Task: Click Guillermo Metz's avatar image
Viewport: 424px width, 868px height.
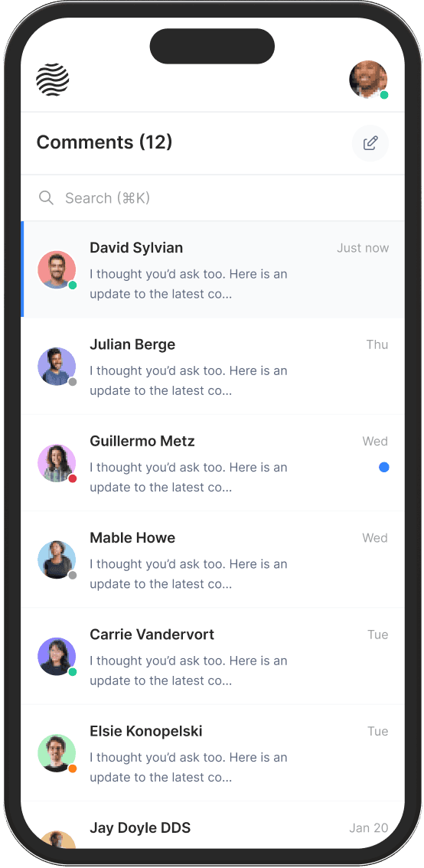Action: tap(57, 463)
